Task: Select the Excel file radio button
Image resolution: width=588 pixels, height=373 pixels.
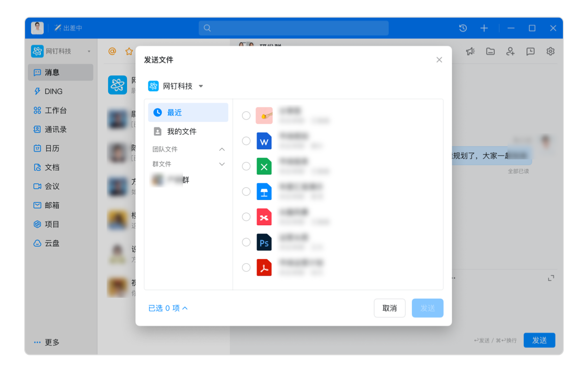Action: pos(246,166)
